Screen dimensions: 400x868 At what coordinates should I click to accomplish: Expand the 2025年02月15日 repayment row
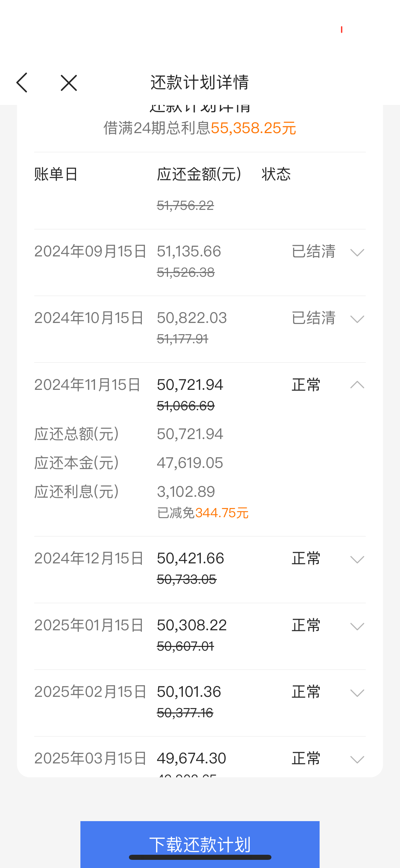click(x=357, y=693)
